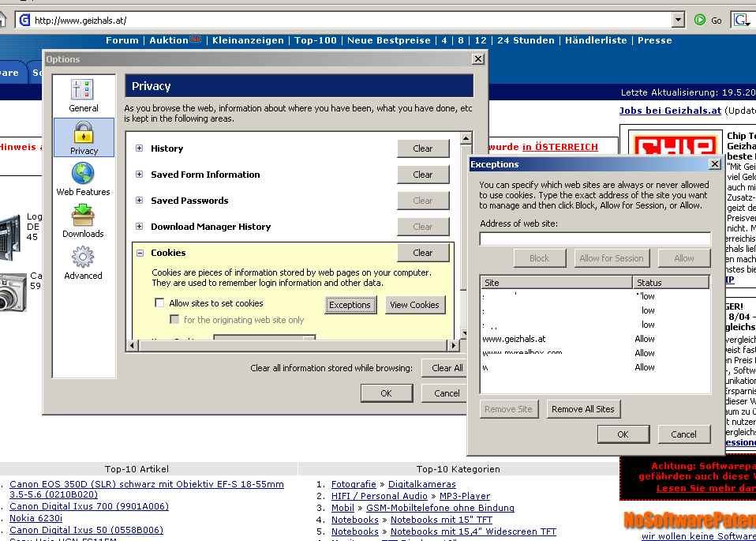
Task: Click the site favicon in address bar
Action: (x=24, y=20)
